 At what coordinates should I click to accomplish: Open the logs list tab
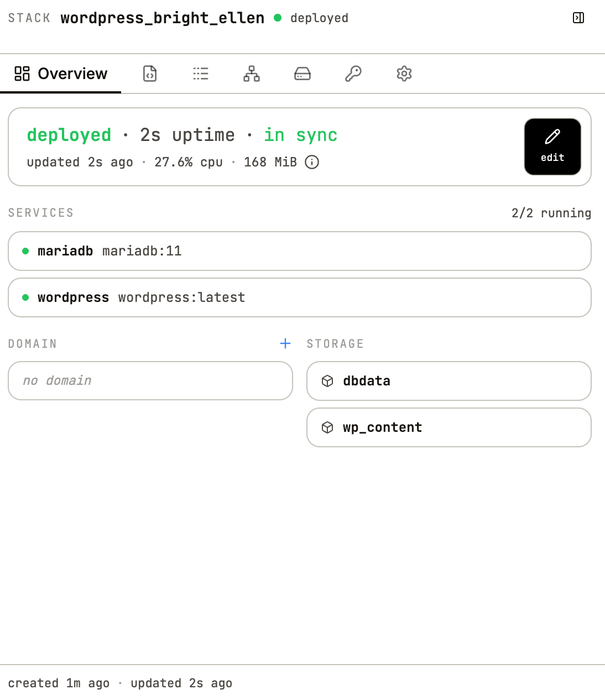[x=201, y=74]
